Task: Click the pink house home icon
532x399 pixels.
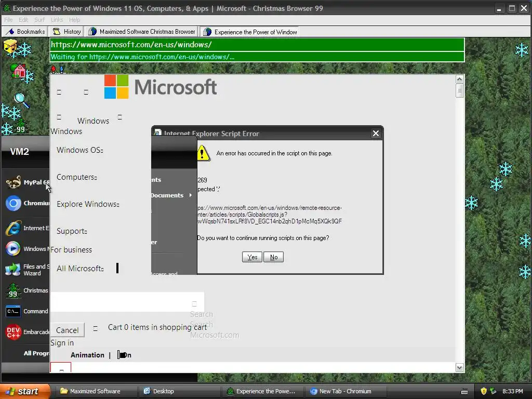Action: tap(19, 71)
